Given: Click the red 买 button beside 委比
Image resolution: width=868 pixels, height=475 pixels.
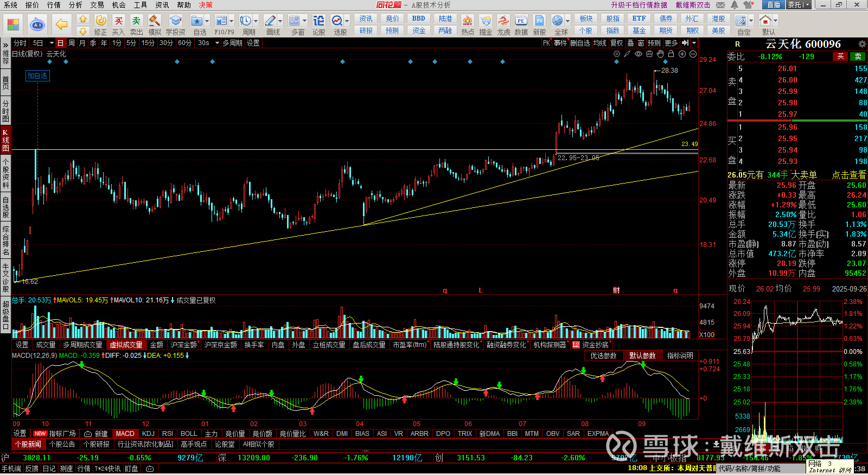Looking at the screenshot, I should click(840, 56).
